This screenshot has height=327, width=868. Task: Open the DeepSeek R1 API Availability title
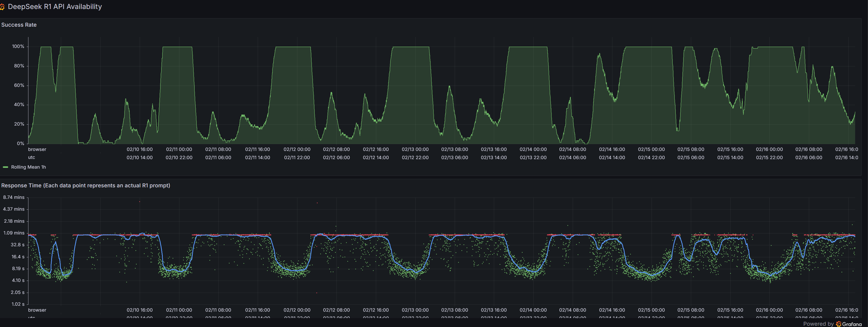(x=55, y=7)
